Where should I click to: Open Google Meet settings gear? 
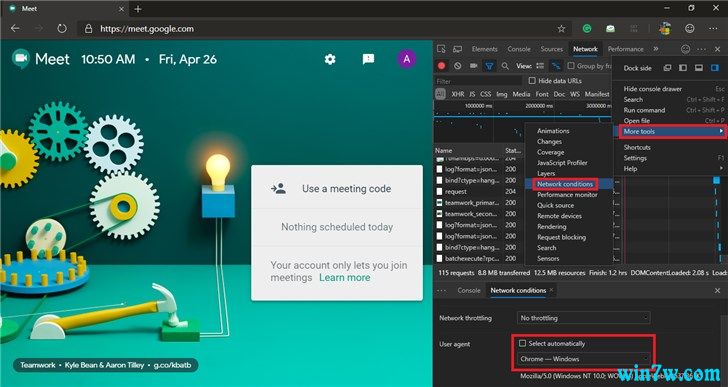pos(330,59)
